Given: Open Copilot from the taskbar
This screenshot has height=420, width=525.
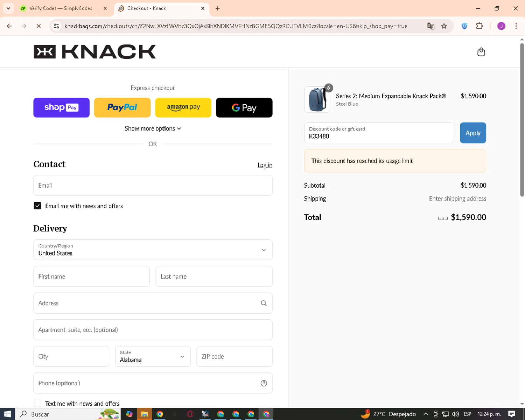Looking at the screenshot, I should [129, 414].
